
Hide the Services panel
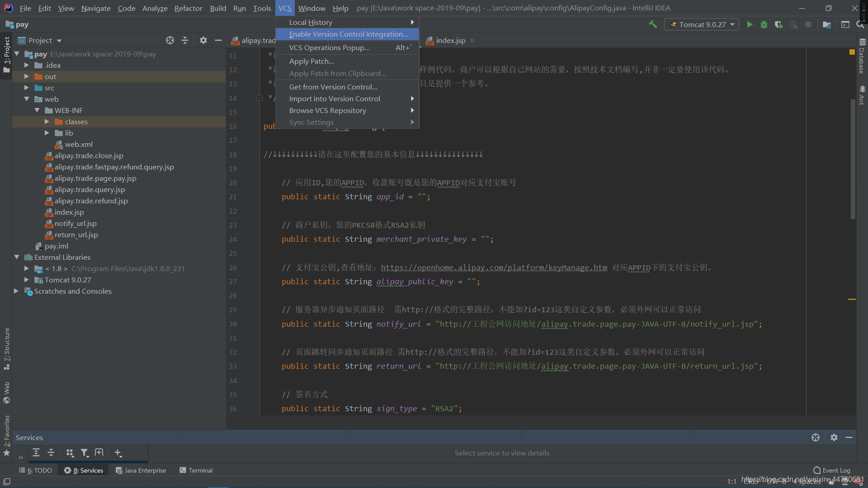(x=849, y=437)
